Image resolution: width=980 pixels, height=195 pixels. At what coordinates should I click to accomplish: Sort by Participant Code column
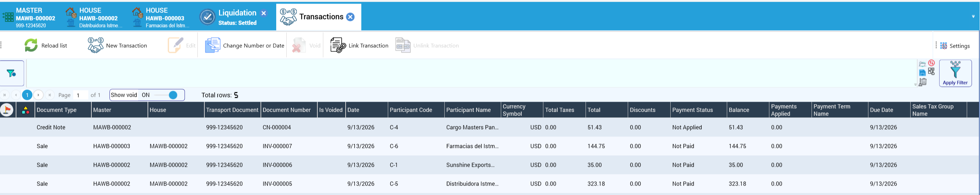[416, 110]
